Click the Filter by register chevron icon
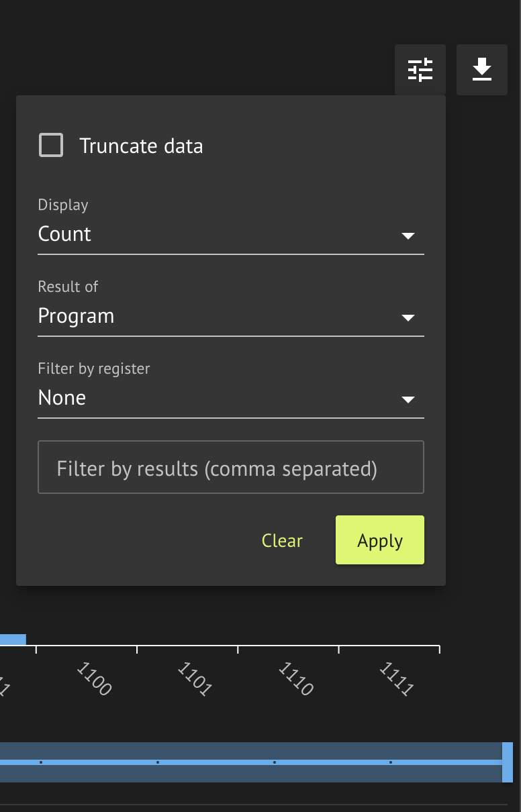The height and width of the screenshot is (812, 521). pyautogui.click(x=409, y=399)
